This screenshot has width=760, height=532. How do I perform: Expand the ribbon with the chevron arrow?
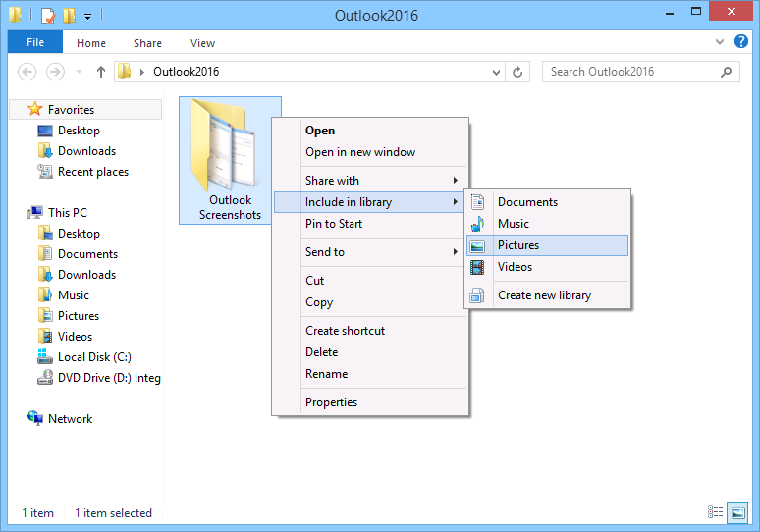[721, 43]
